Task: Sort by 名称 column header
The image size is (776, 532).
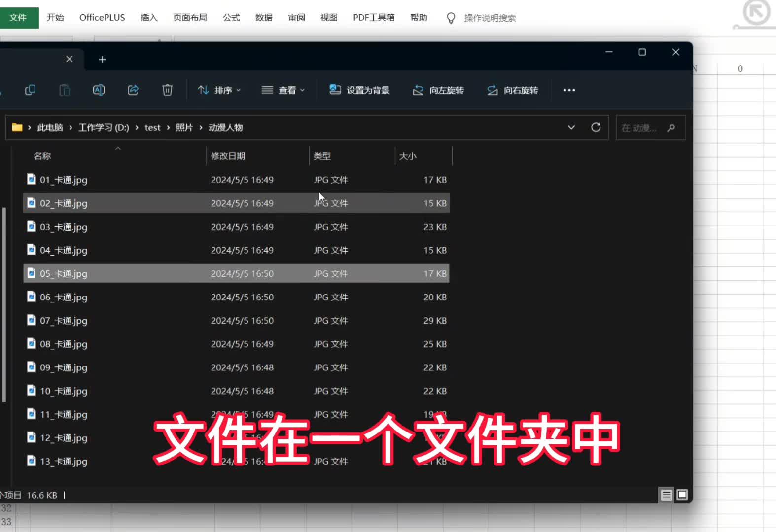Action: [x=42, y=156]
